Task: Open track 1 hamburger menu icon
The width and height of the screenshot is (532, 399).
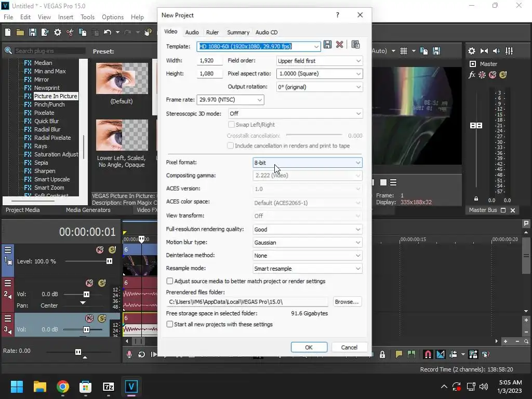Action: pos(8,250)
